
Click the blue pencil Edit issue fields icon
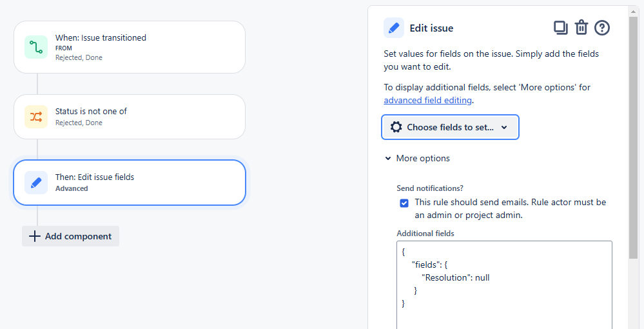coord(36,183)
